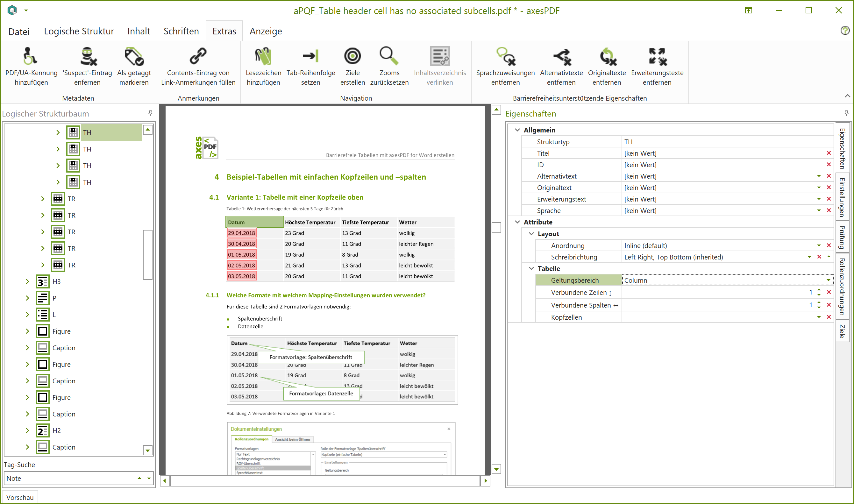Switch to the Inhalt ribbon tab
854x504 pixels.
(139, 31)
